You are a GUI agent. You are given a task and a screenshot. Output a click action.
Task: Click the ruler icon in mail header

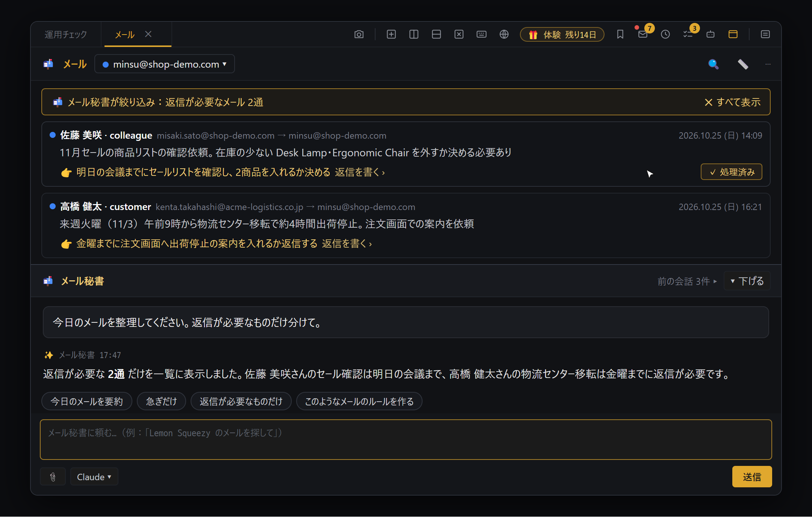click(x=743, y=64)
